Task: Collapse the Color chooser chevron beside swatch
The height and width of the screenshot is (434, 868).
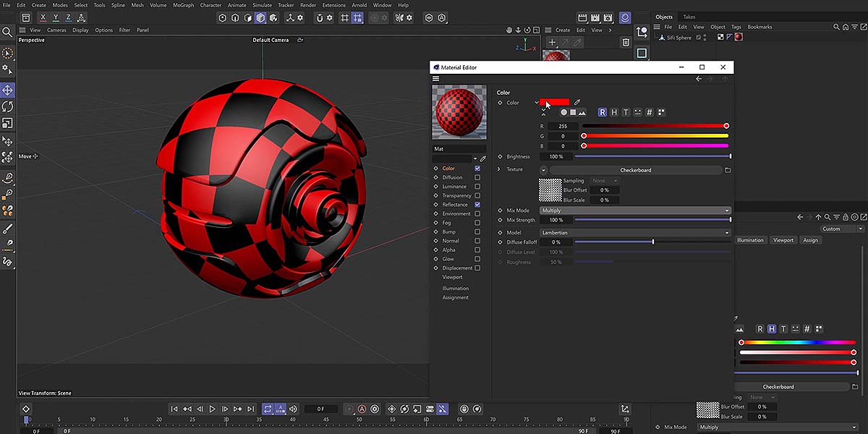Action: pyautogui.click(x=537, y=103)
